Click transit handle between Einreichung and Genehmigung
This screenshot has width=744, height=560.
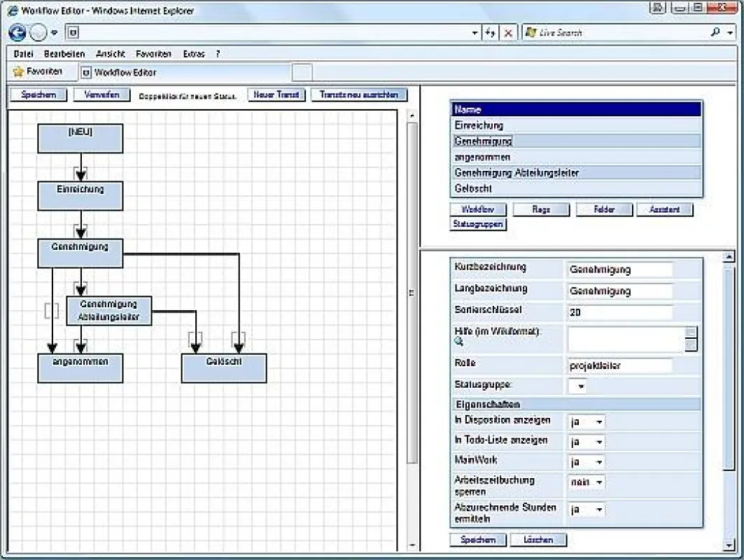80,230
